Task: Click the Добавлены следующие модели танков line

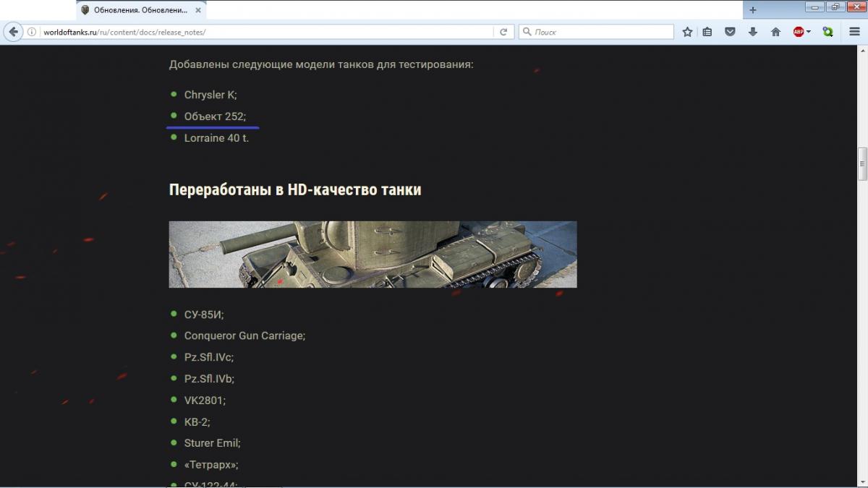Action: coord(321,64)
